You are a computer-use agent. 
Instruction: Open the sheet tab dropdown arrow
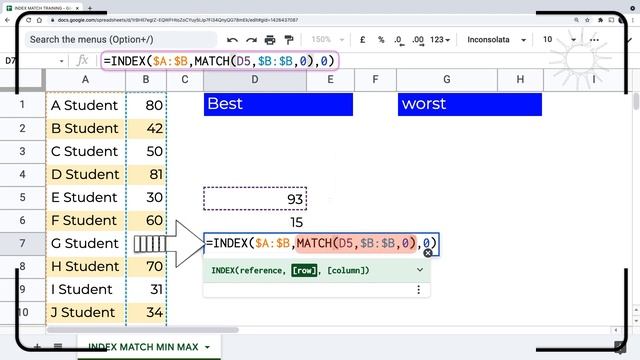point(207,347)
